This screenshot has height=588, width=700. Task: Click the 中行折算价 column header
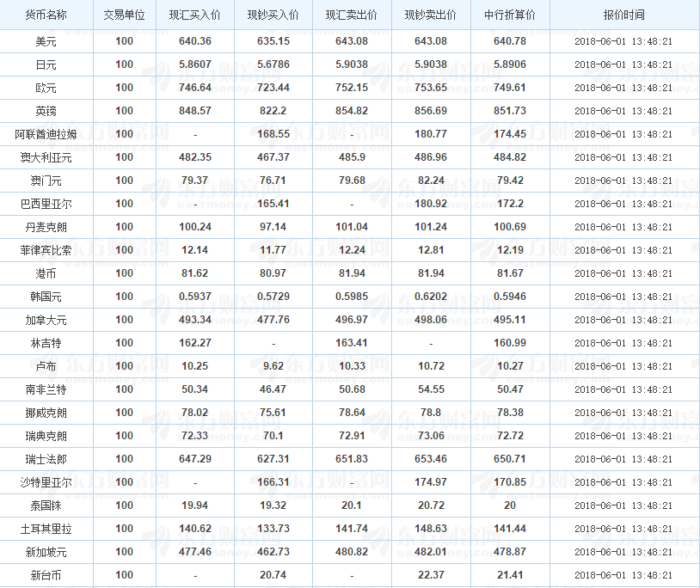tap(510, 15)
